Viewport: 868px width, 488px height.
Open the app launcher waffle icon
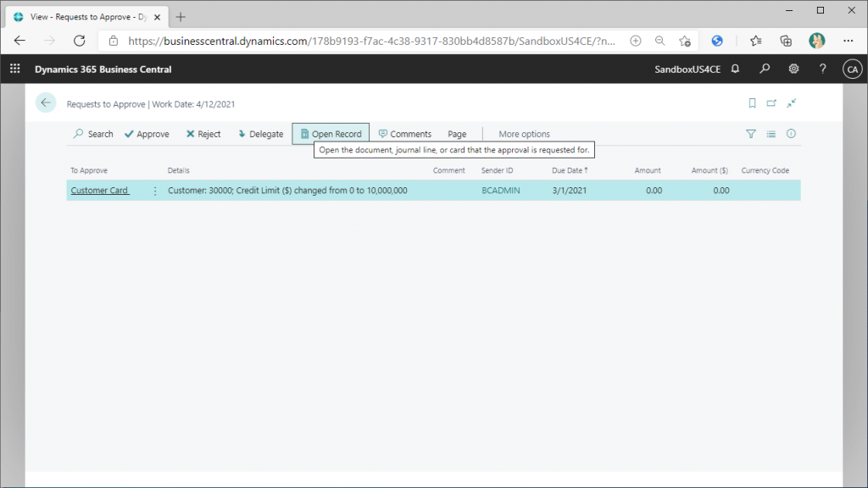15,69
